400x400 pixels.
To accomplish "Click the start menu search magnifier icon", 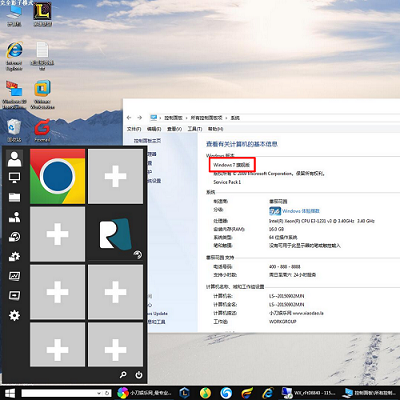I will pyautogui.click(x=123, y=375).
